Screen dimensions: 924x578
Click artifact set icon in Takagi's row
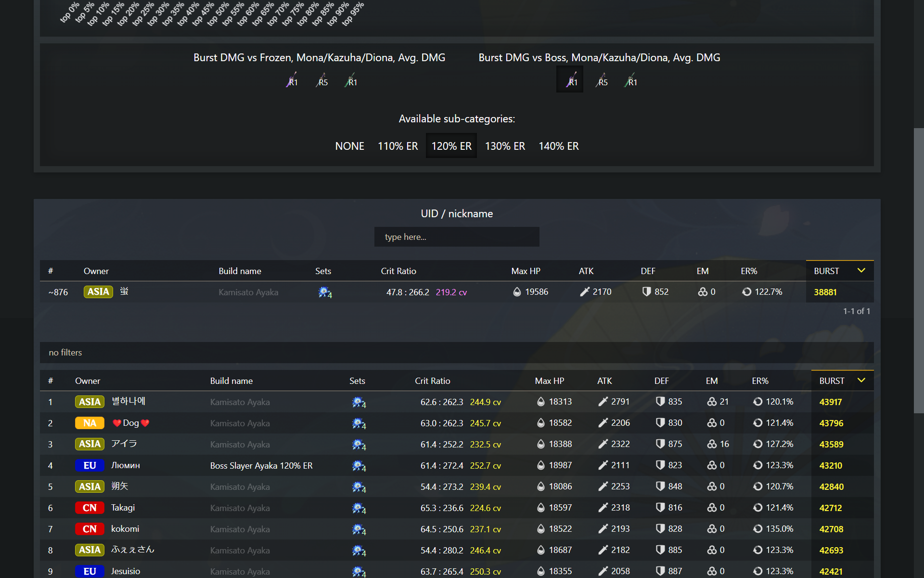pyautogui.click(x=359, y=508)
